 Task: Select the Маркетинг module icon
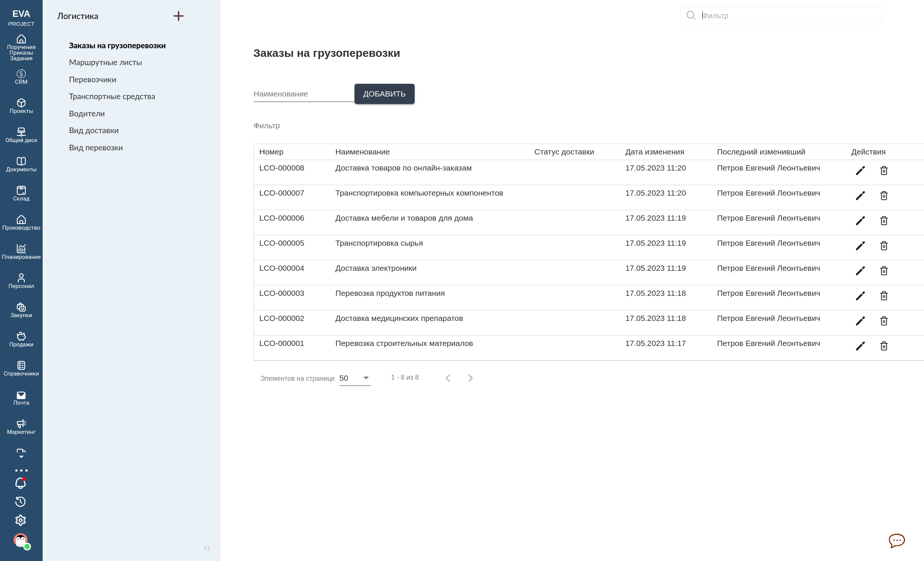[x=21, y=424]
